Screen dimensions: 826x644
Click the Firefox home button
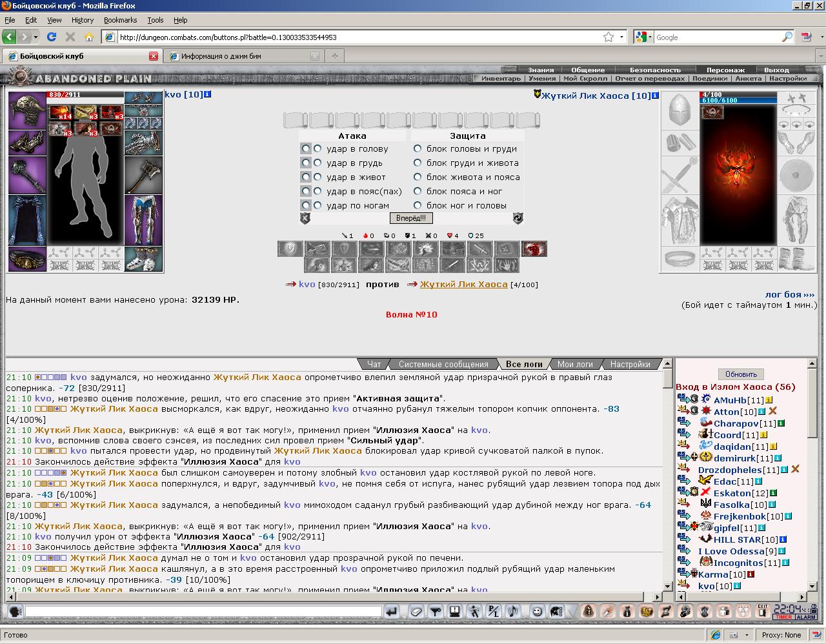click(89, 37)
